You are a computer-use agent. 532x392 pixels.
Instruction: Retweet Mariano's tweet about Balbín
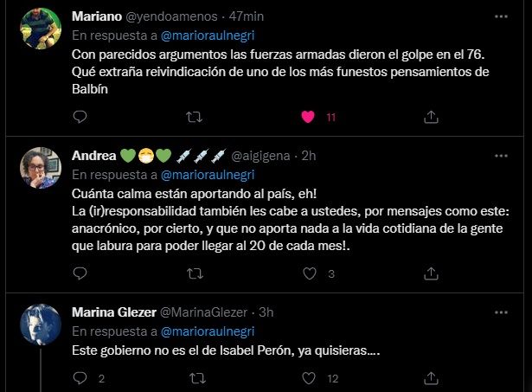tap(194, 117)
